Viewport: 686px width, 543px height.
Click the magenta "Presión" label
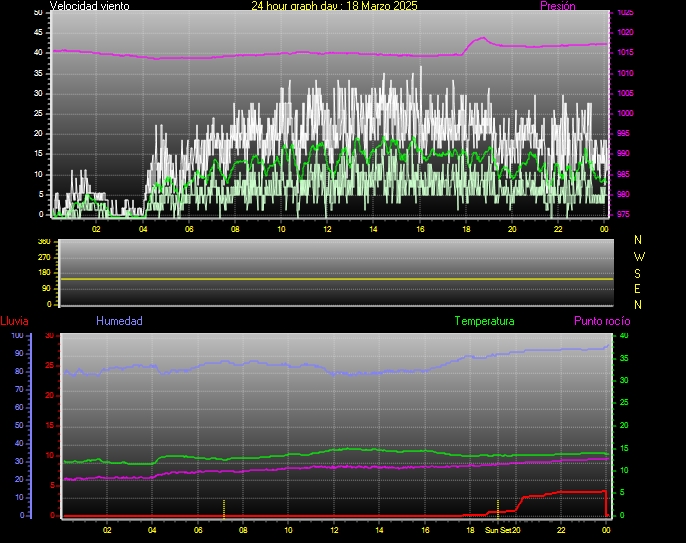(557, 6)
